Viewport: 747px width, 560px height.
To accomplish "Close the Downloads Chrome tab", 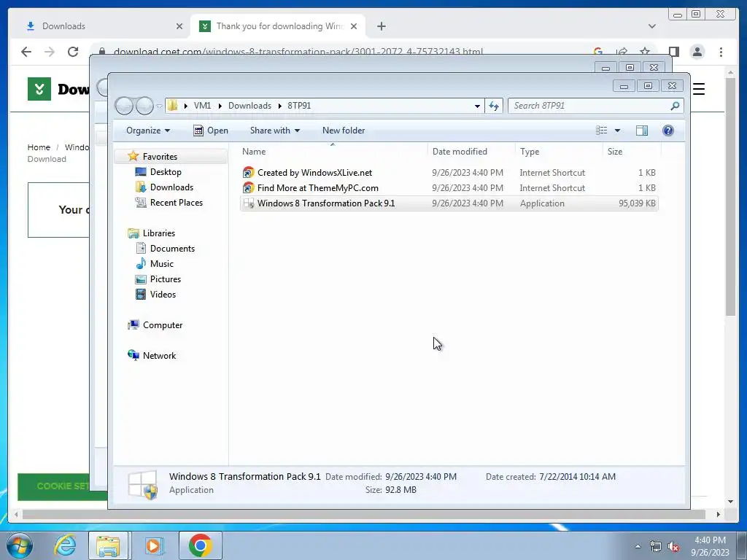I will click(x=179, y=26).
